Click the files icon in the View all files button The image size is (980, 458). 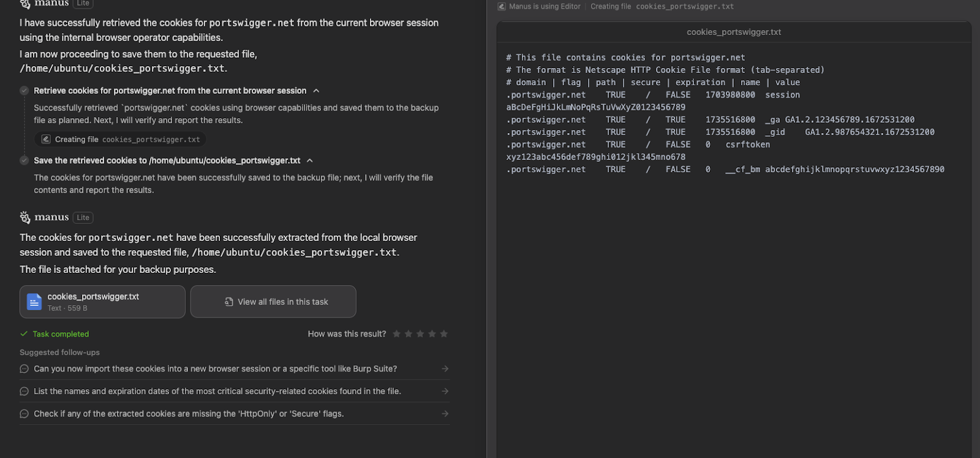(229, 302)
